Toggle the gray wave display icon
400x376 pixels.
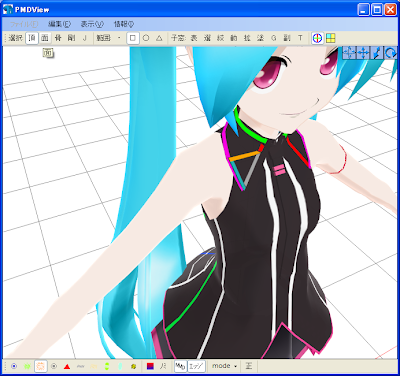81,366
